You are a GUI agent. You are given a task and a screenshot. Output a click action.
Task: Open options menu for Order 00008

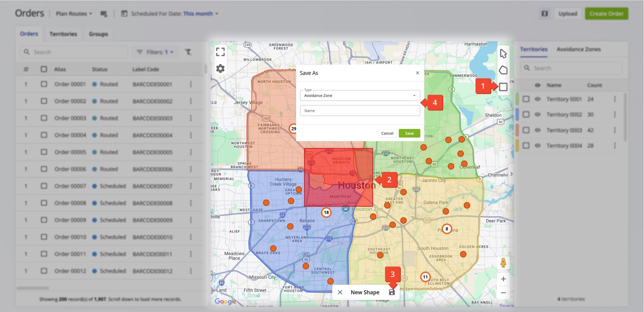[191, 203]
